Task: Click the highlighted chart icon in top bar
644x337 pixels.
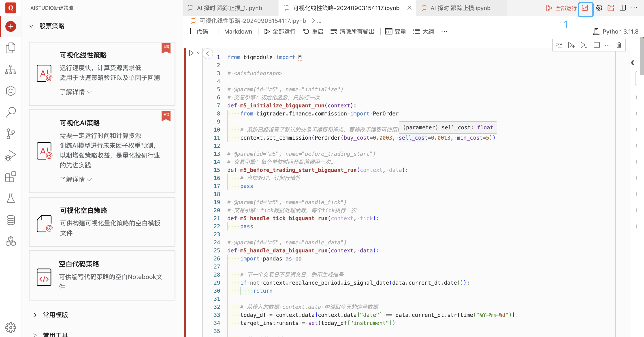Action: [x=585, y=8]
